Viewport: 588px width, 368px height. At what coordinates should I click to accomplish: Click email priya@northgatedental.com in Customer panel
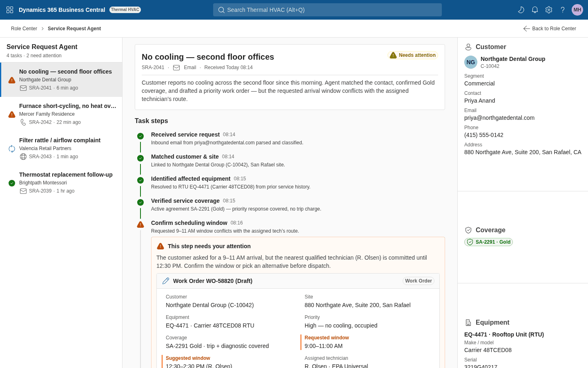click(x=499, y=118)
